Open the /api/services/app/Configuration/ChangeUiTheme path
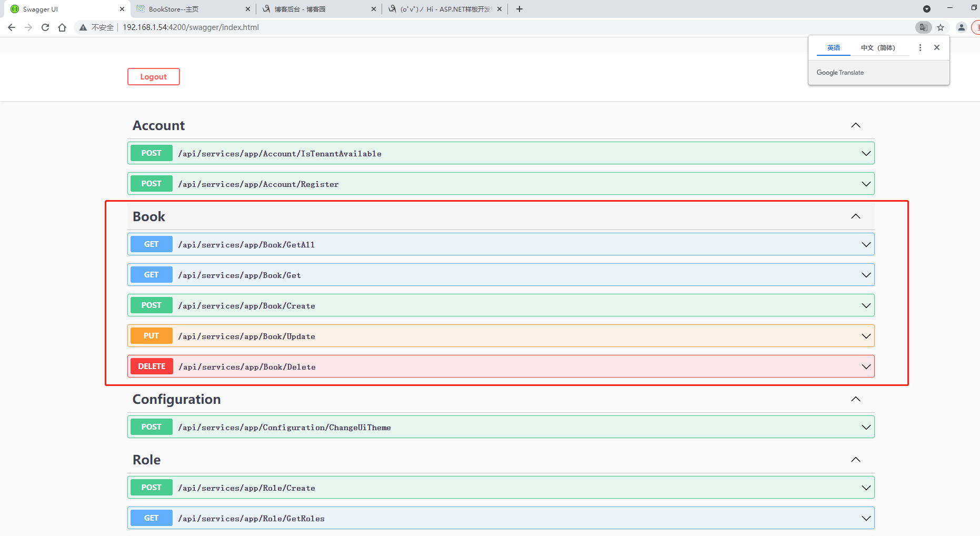The image size is (980, 536). point(284,428)
